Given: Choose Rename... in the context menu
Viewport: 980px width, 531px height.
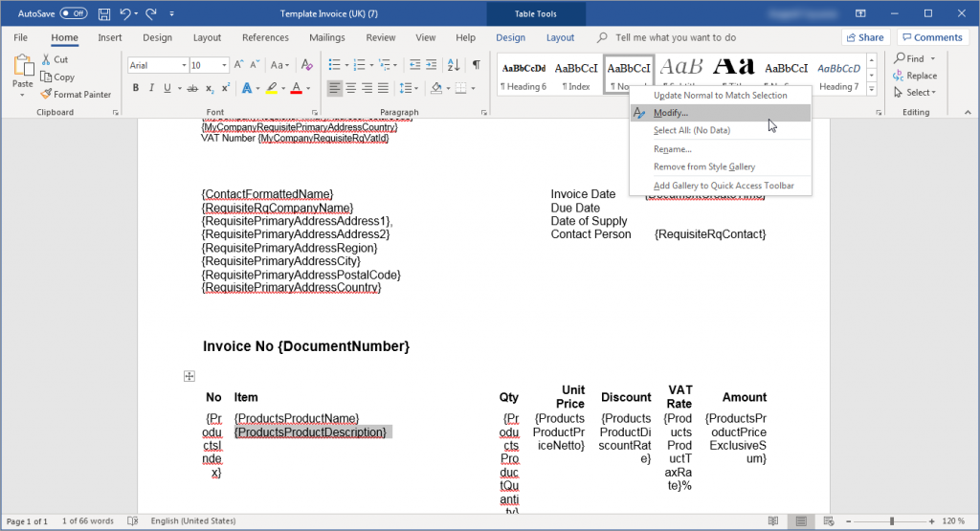Looking at the screenshot, I should pyautogui.click(x=721, y=149).
